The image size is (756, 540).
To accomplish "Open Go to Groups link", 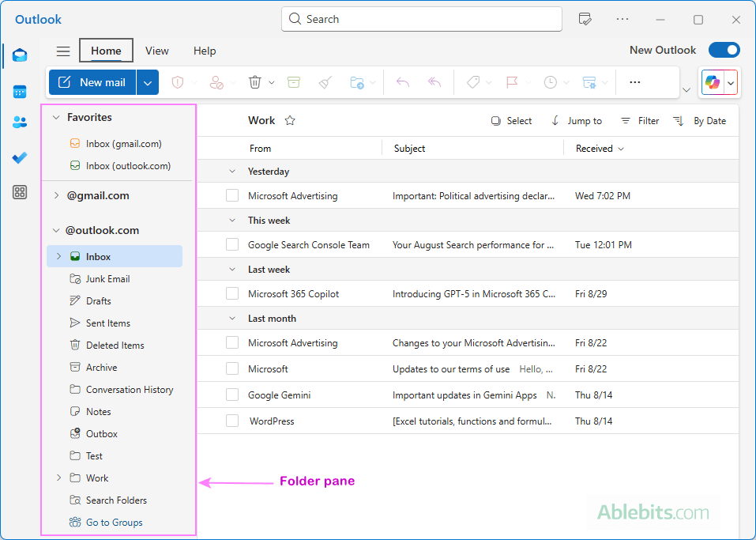I will tap(106, 522).
